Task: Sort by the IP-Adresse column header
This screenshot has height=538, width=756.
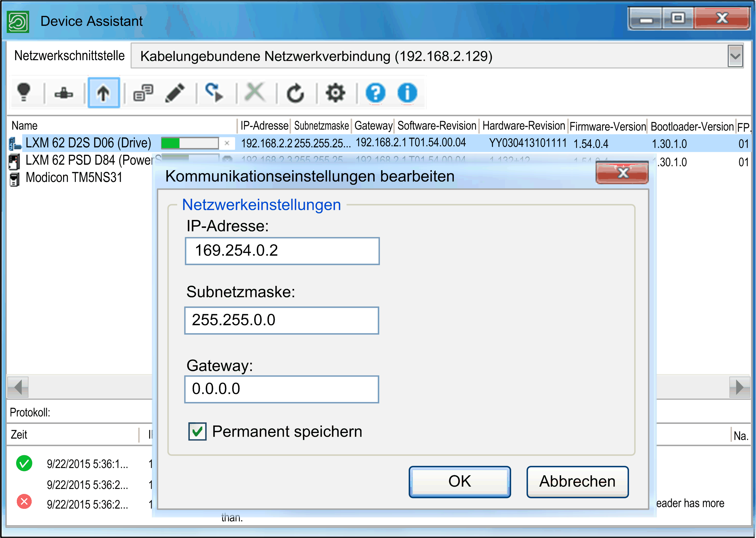Action: tap(264, 126)
